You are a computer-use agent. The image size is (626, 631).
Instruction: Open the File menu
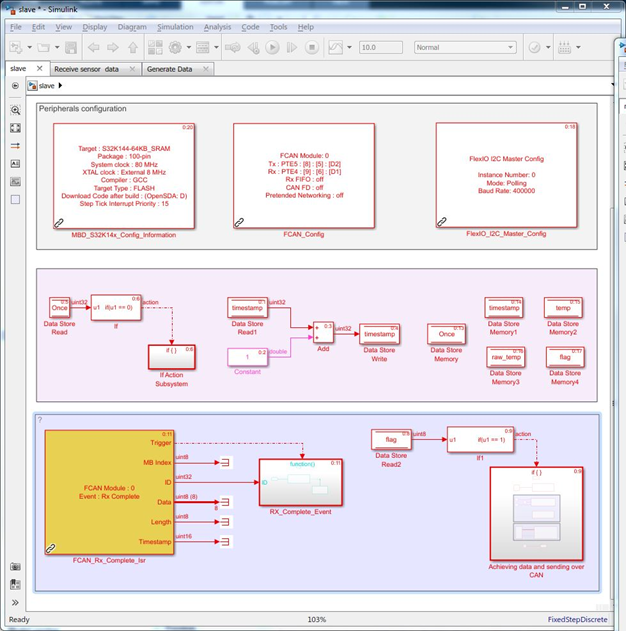tap(16, 27)
